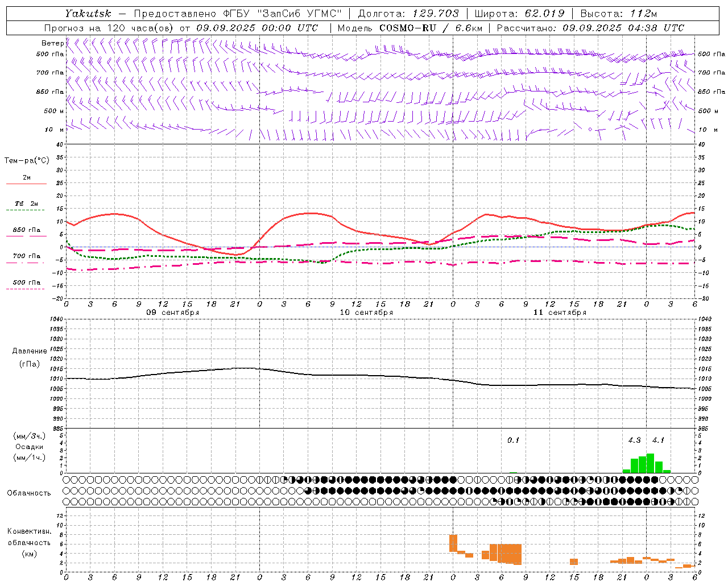
Task: Click the 10 м wind level label at left
Action: pos(55,130)
